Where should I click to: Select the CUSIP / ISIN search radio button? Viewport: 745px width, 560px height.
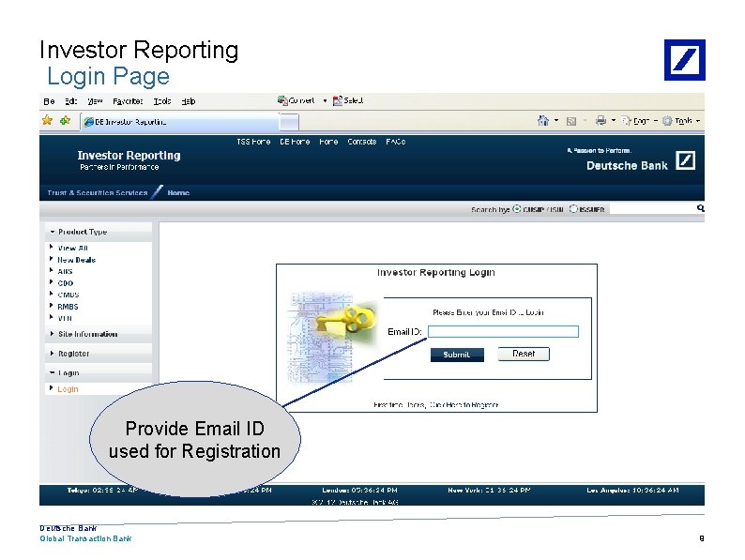[x=516, y=209]
